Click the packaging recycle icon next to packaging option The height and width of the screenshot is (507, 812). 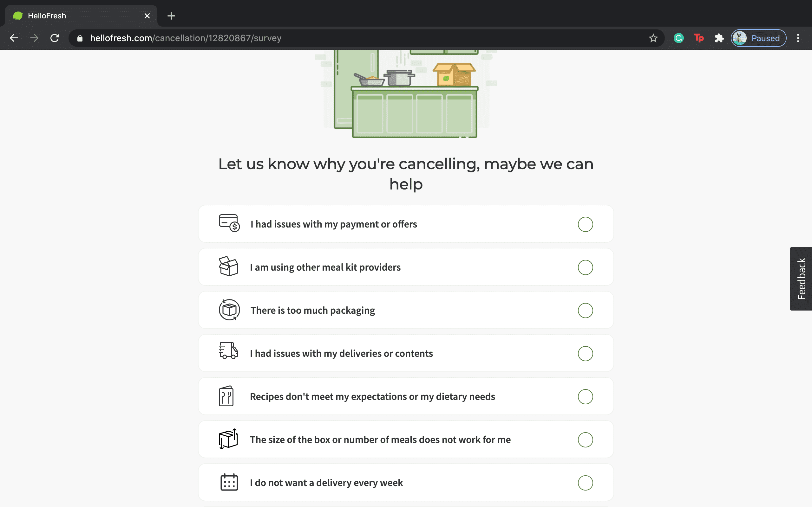229,310
